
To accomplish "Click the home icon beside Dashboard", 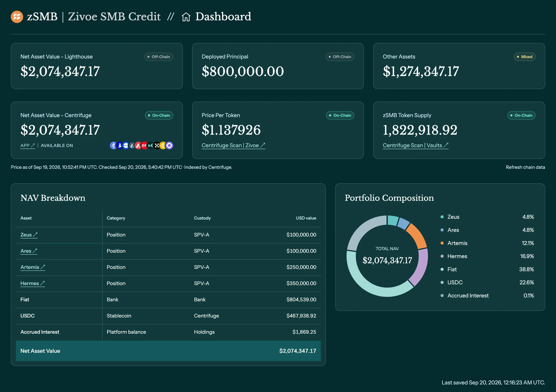I will [x=186, y=17].
